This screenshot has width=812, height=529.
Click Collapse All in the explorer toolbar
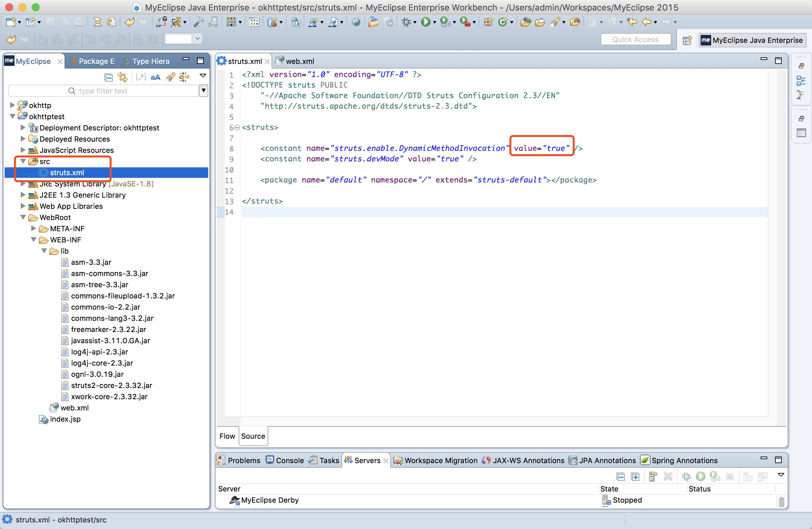coord(108,77)
